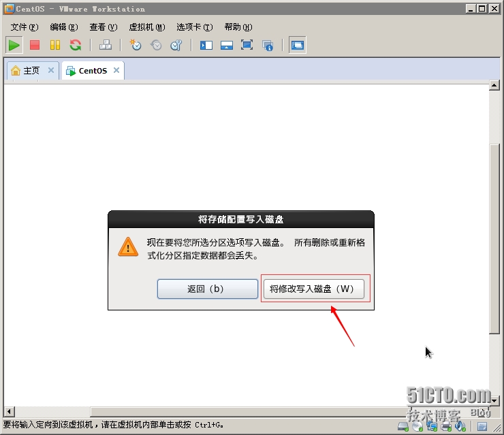Click the scroll up arrow
The height and width of the screenshot is (435, 504).
point(494,85)
